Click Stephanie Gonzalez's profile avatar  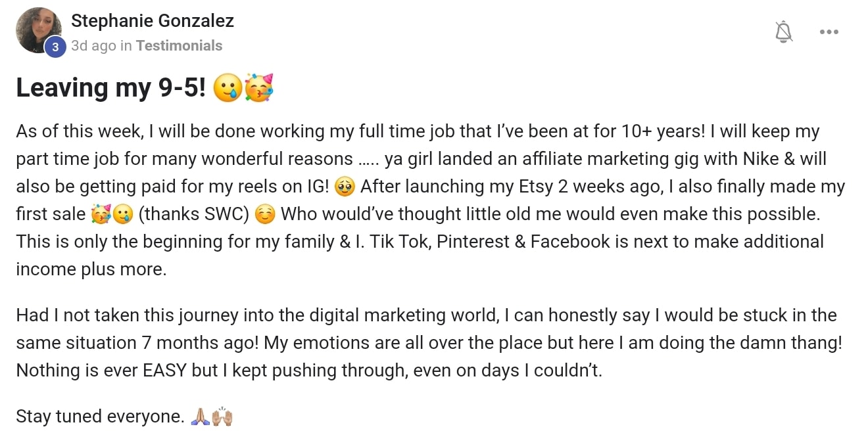click(x=39, y=31)
